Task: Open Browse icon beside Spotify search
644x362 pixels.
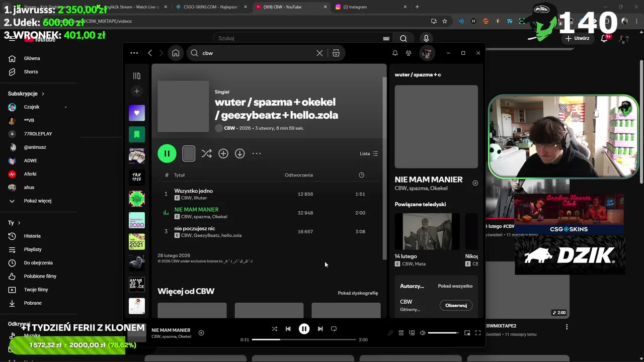Action: [336, 53]
